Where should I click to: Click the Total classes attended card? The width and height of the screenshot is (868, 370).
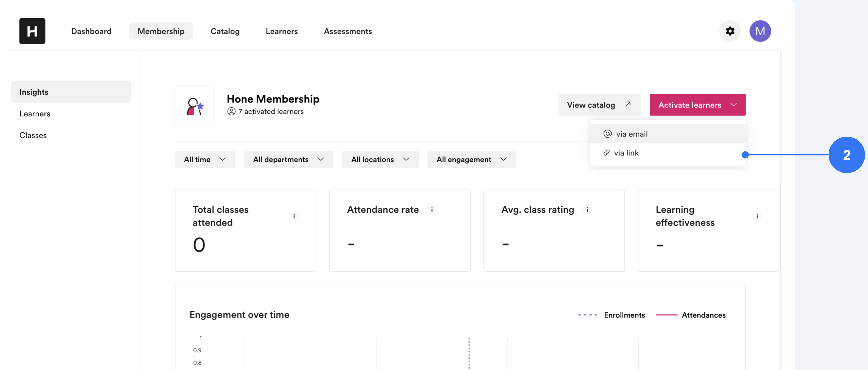pyautogui.click(x=245, y=231)
